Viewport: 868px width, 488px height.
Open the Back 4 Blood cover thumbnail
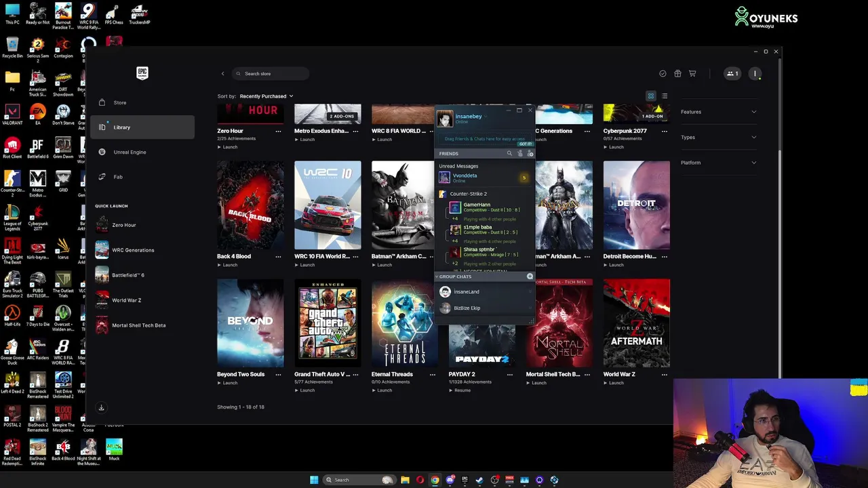pos(250,205)
